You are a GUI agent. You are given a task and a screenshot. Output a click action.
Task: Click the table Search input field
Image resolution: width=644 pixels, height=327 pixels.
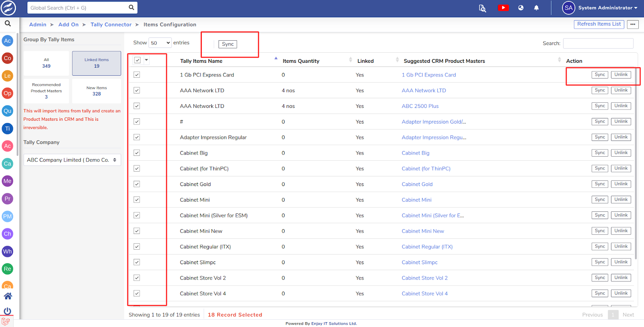coord(598,43)
